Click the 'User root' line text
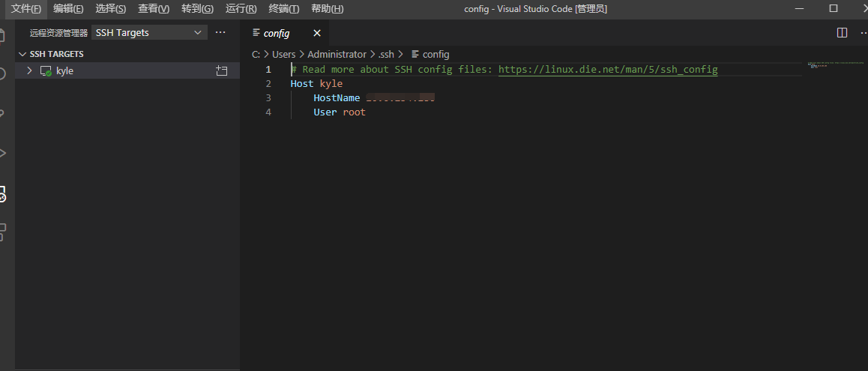Image resolution: width=868 pixels, height=371 pixels. pyautogui.click(x=340, y=112)
